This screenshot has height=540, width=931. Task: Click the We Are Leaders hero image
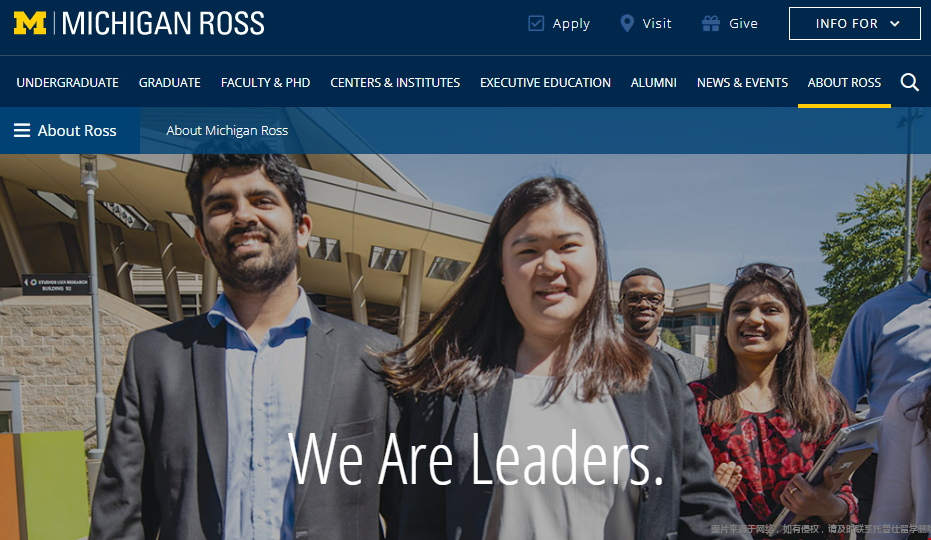tap(466, 347)
